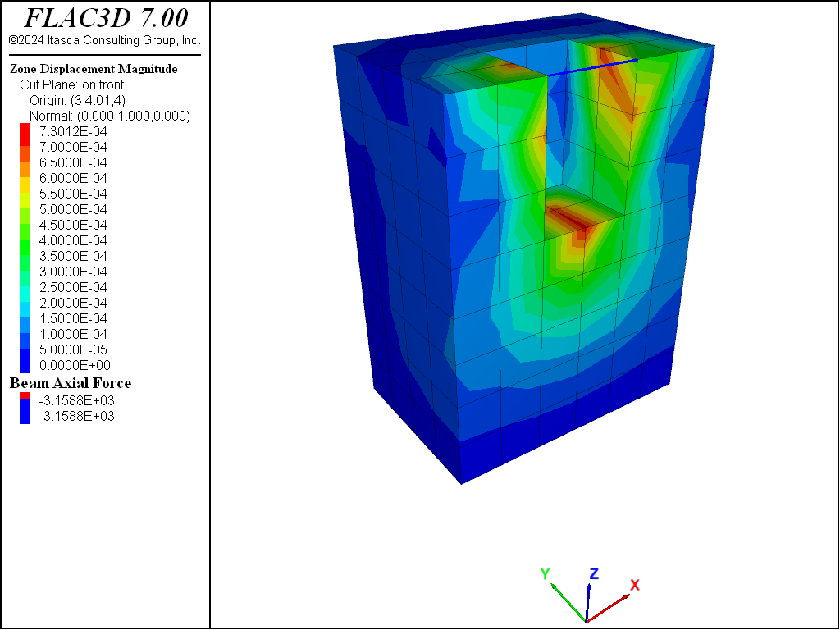The height and width of the screenshot is (630, 840).
Task: Click the 5.5000E-04 legend value
Action: (x=73, y=194)
